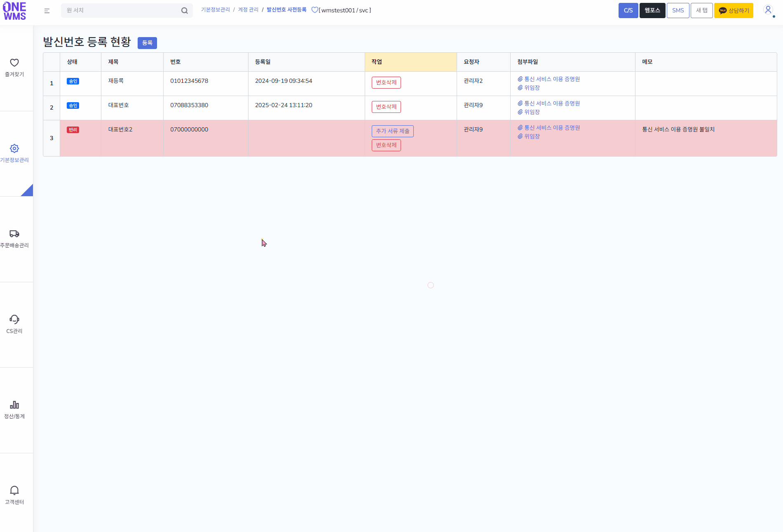The image size is (783, 532).
Task: Click the 요청자 column header
Action: click(483, 62)
